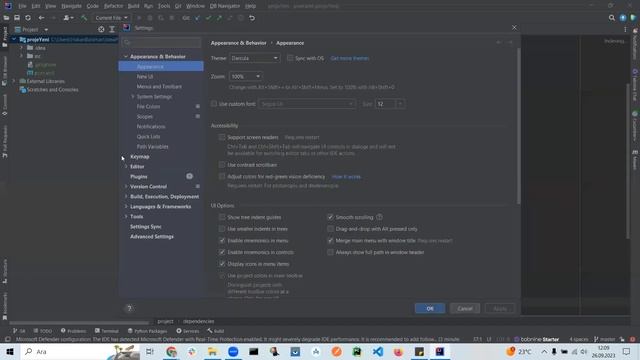Enable Use contrast scrollbars checkbox

(x=222, y=164)
